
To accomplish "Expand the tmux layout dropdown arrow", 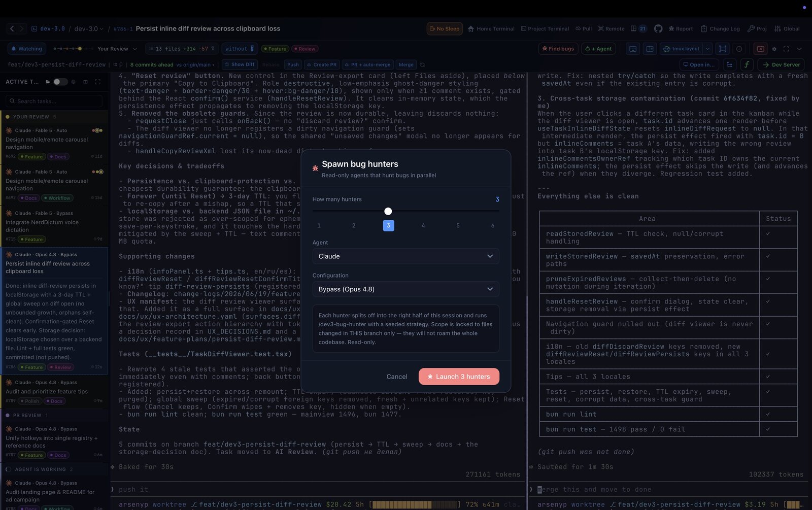I will click(x=707, y=49).
